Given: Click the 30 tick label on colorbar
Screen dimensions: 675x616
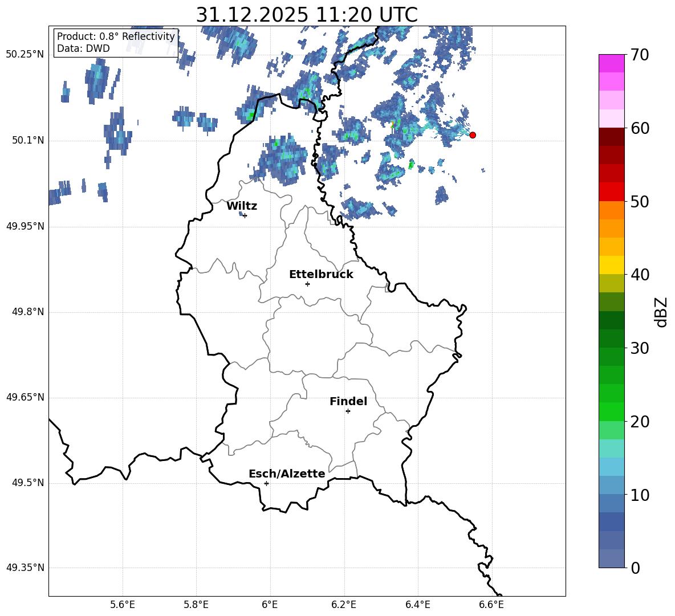Looking at the screenshot, I should click(640, 348).
